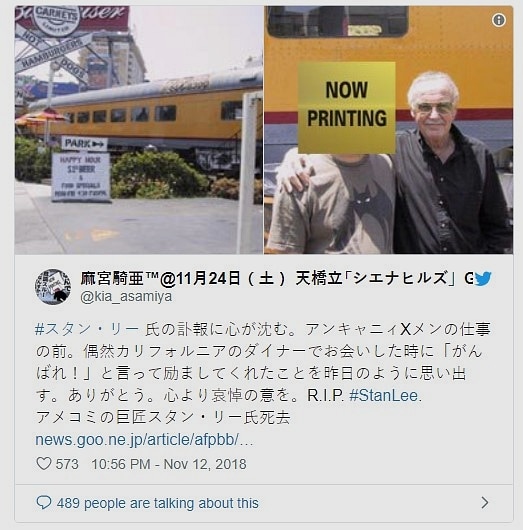
Task: Open the photo with NOW PRINTING sign
Action: pos(388,130)
